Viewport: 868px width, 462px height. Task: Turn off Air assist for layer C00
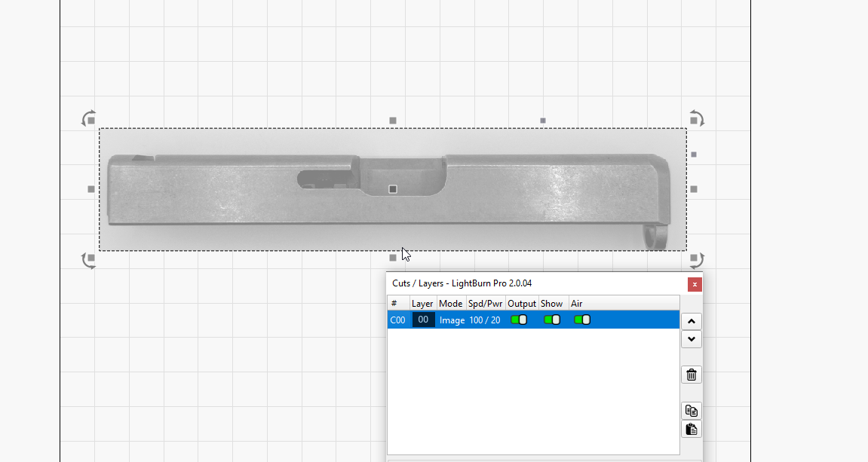coord(582,320)
